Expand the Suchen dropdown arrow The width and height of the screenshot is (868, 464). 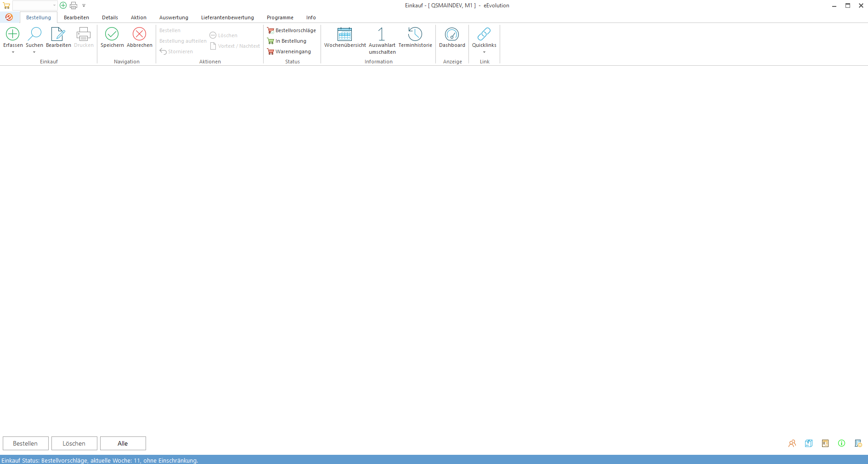pyautogui.click(x=34, y=52)
